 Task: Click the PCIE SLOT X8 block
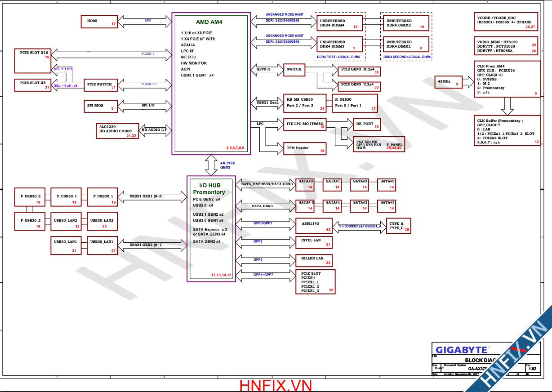(x=33, y=85)
